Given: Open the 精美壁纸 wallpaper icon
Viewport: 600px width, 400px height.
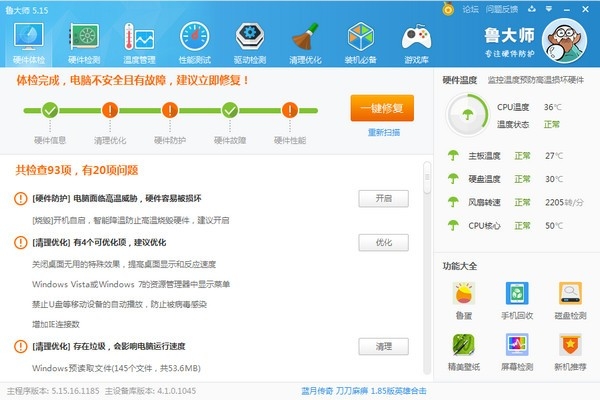Looking at the screenshot, I should [464, 344].
